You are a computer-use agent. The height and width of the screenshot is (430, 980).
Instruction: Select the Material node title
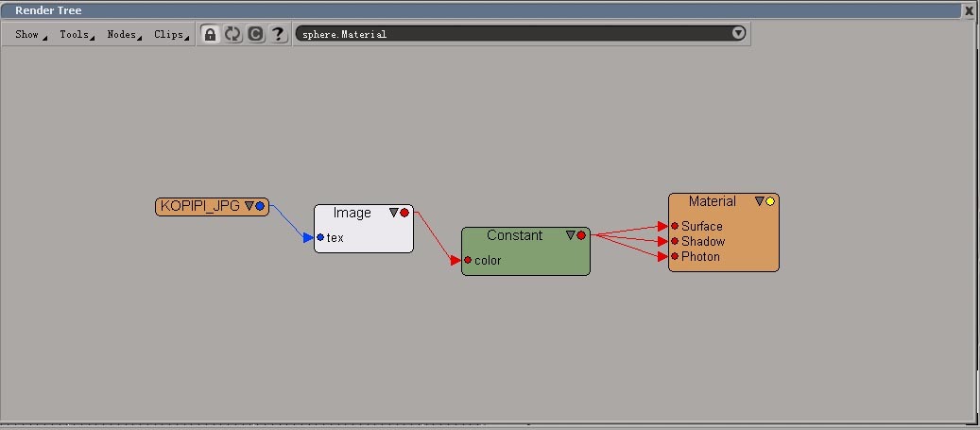pyautogui.click(x=712, y=201)
